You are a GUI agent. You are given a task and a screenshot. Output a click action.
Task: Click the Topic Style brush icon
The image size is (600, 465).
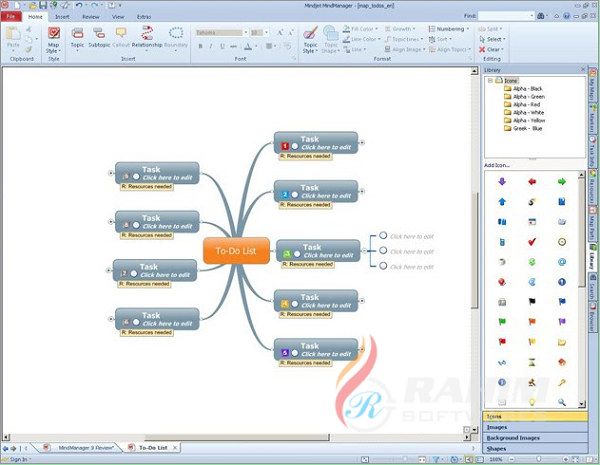[x=310, y=38]
